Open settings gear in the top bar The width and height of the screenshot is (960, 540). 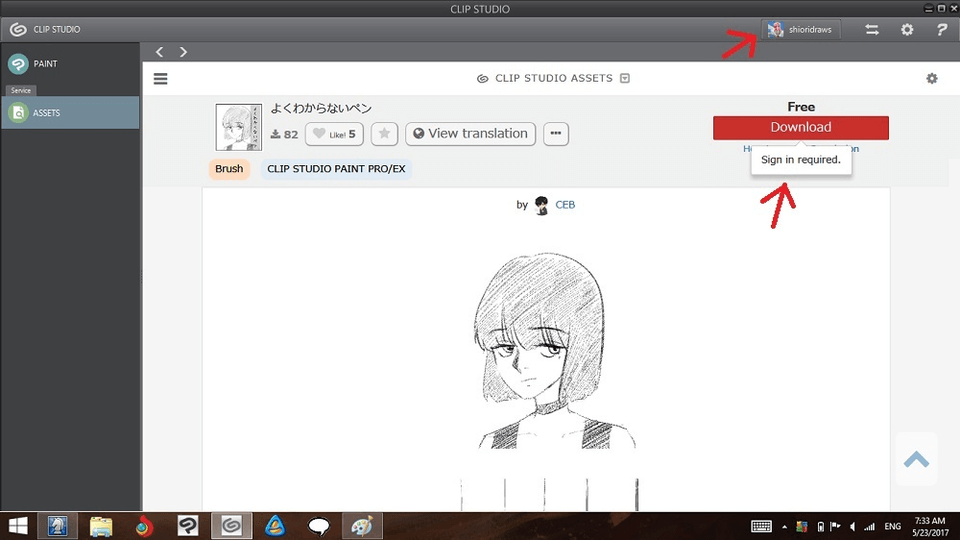point(907,29)
